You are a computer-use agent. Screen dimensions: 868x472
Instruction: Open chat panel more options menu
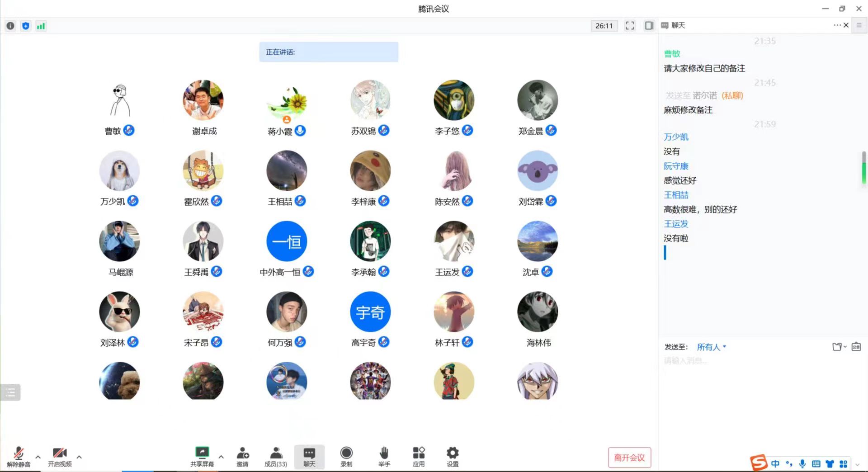tap(837, 25)
